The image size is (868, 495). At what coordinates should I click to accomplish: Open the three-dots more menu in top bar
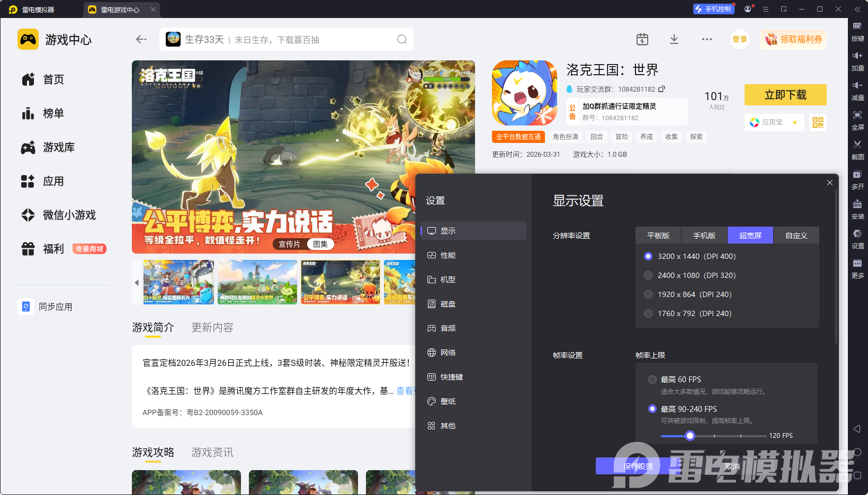[706, 39]
